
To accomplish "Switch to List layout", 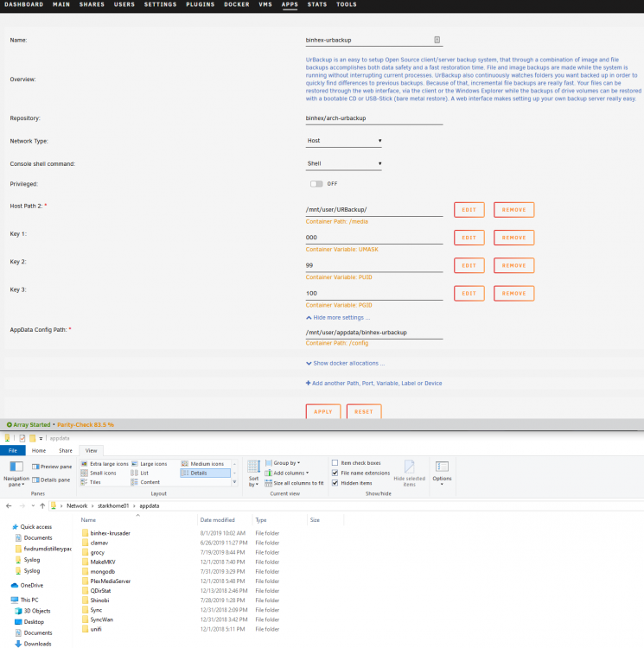I will tap(140, 473).
